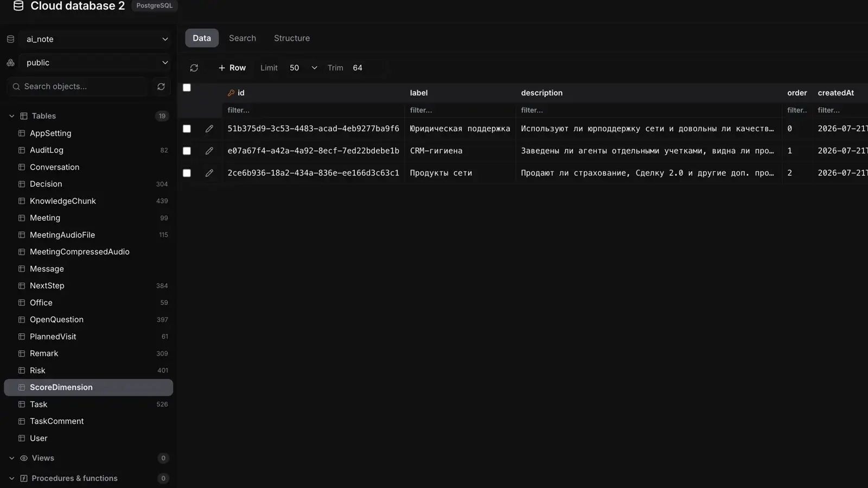Image resolution: width=868 pixels, height=488 pixels.
Task: Switch to the Search tab
Action: pyautogui.click(x=242, y=38)
